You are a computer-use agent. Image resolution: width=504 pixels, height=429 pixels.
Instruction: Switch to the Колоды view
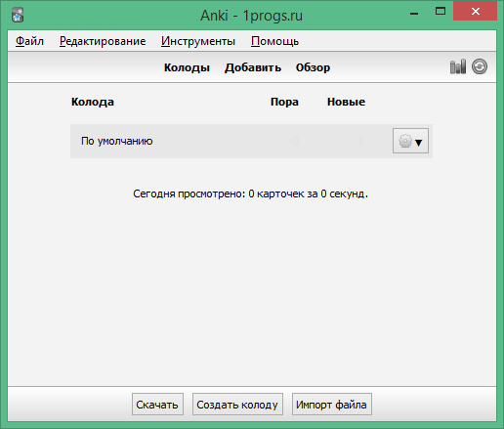point(187,67)
